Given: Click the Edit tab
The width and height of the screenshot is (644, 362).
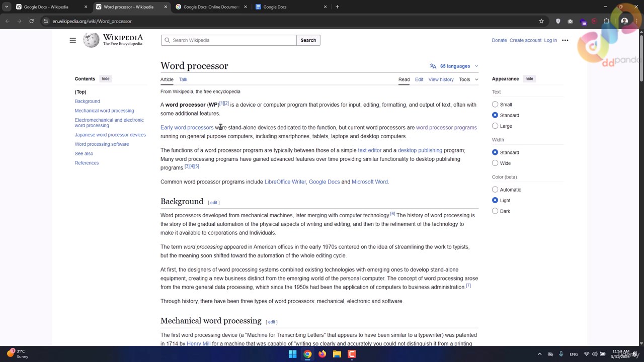Looking at the screenshot, I should point(419,79).
